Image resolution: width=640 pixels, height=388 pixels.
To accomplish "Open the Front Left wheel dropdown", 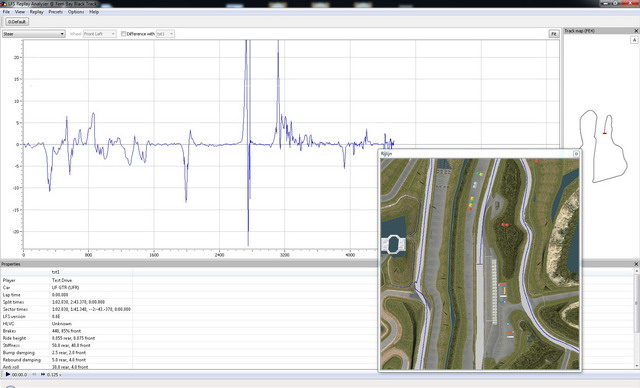I will (100, 34).
